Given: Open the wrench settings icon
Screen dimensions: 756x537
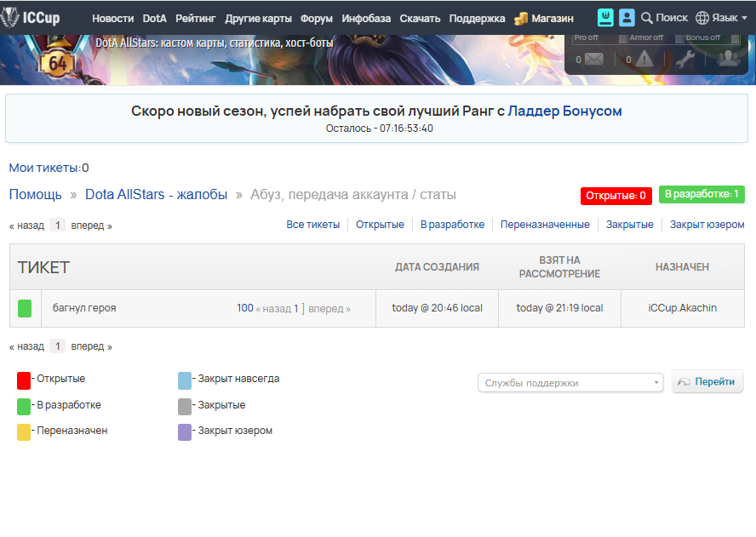Looking at the screenshot, I should 684,59.
